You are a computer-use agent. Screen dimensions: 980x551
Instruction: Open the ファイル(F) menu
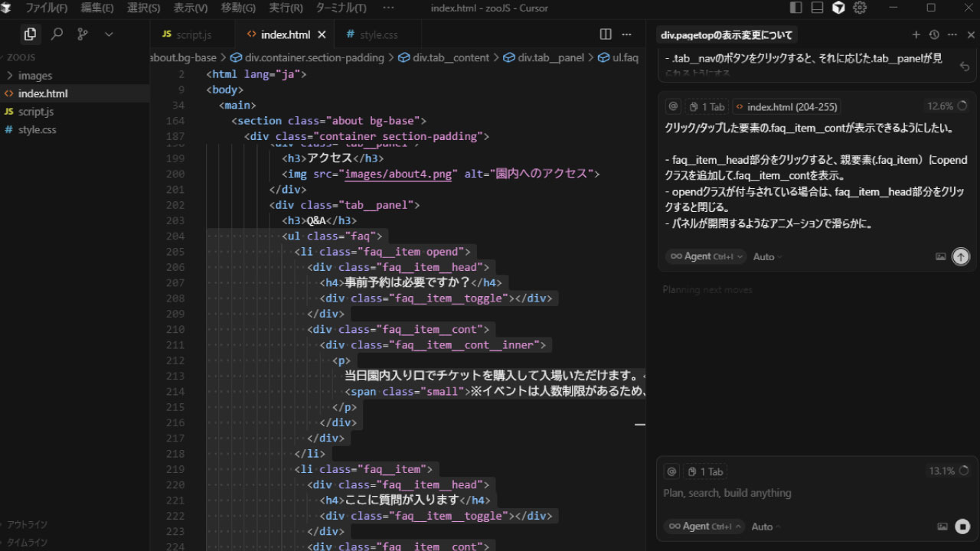click(47, 8)
